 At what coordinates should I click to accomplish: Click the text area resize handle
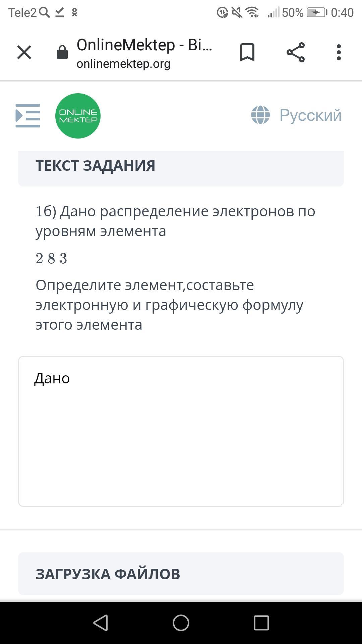point(341,503)
